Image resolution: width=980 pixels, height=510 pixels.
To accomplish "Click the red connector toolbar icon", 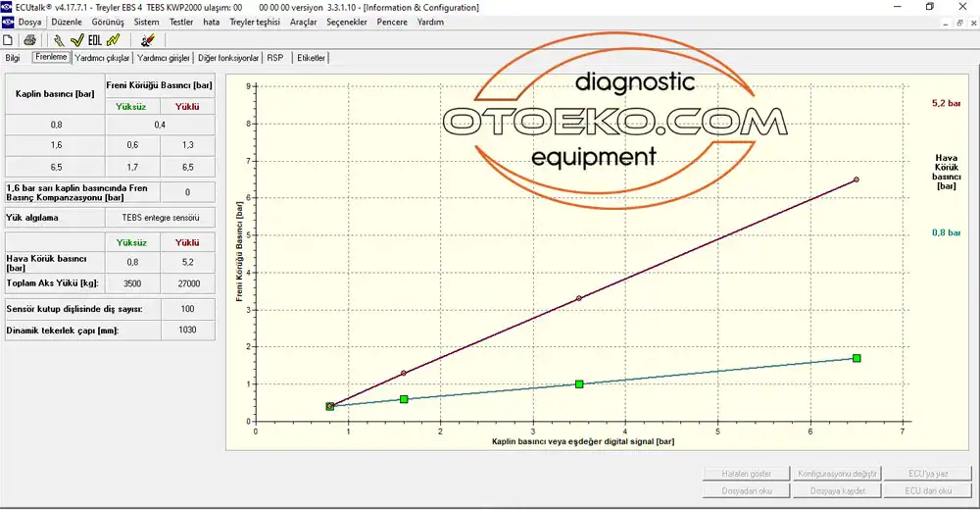I will [147, 40].
